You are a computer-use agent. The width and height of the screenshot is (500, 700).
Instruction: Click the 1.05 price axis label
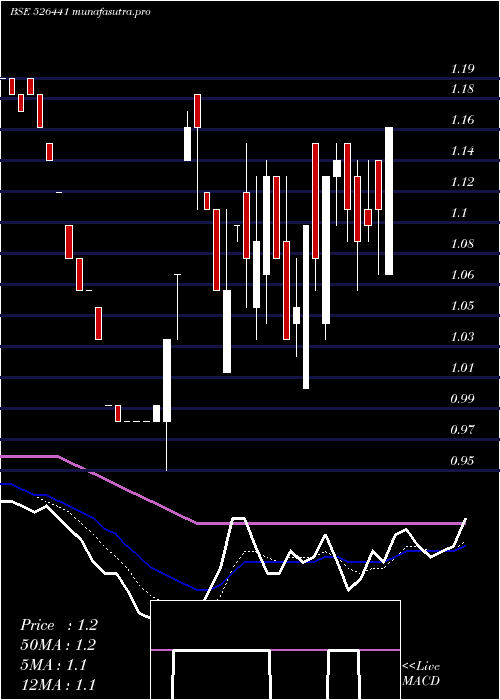pyautogui.click(x=462, y=306)
